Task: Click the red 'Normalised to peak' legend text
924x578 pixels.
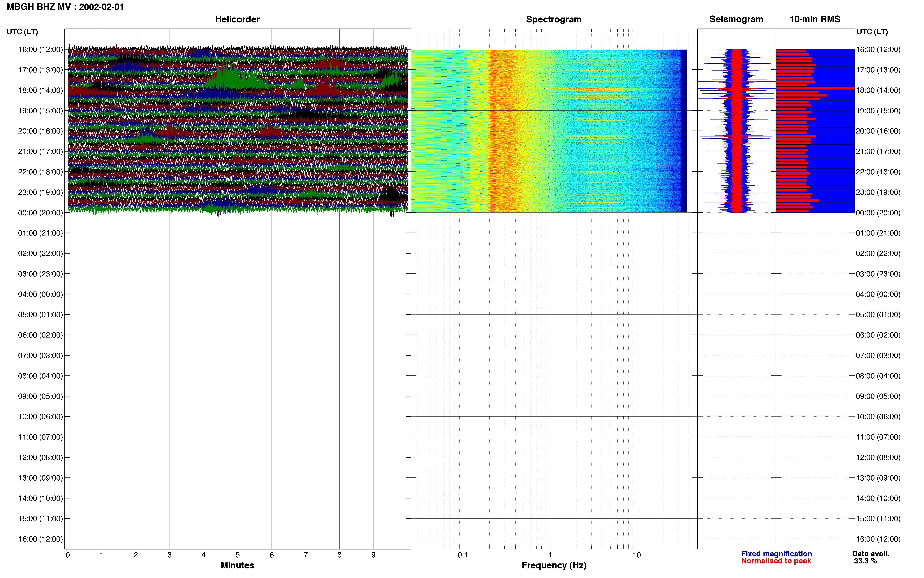Action: pos(776,561)
